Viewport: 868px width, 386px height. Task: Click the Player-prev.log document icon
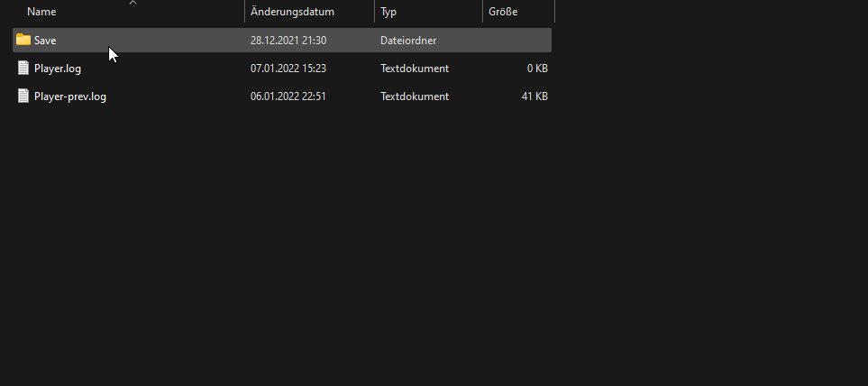[23, 96]
